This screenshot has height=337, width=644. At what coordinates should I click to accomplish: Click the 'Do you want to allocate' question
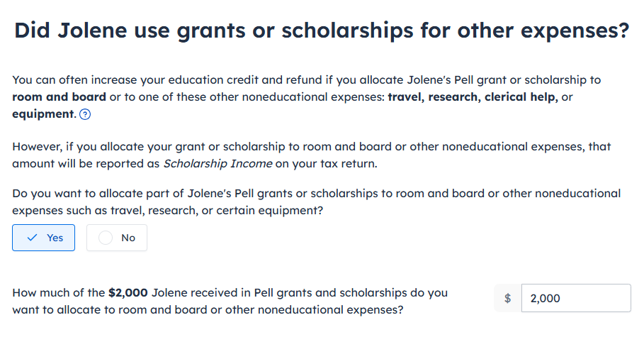(316, 202)
